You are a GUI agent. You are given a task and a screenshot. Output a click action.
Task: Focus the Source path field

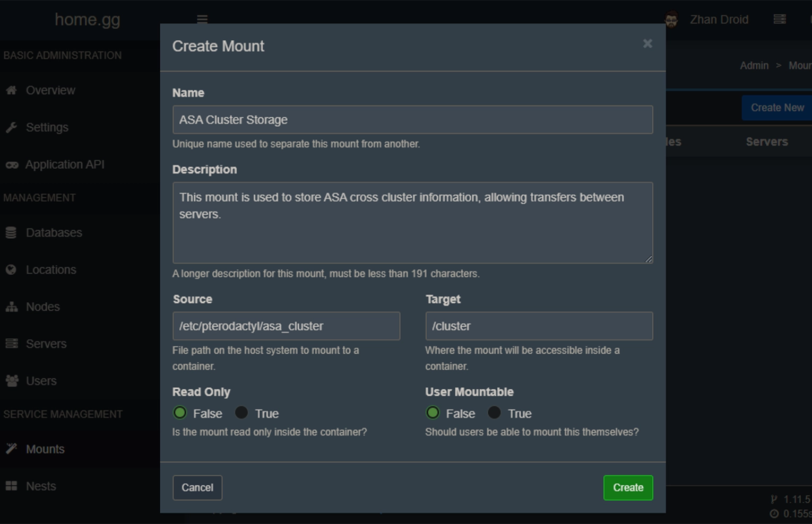pos(286,326)
